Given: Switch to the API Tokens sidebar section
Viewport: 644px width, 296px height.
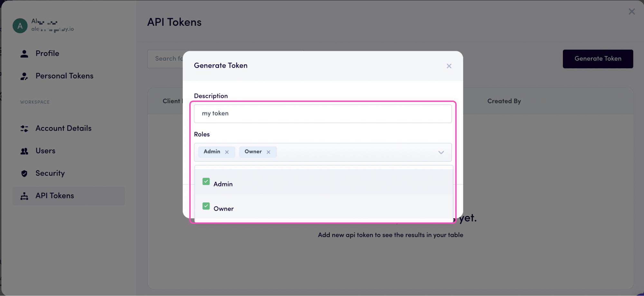Looking at the screenshot, I should tap(55, 195).
